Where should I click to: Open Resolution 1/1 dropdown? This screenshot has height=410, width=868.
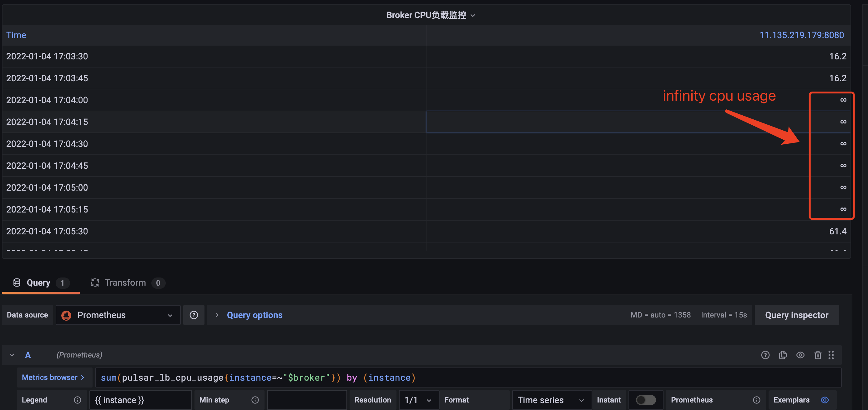coord(418,400)
